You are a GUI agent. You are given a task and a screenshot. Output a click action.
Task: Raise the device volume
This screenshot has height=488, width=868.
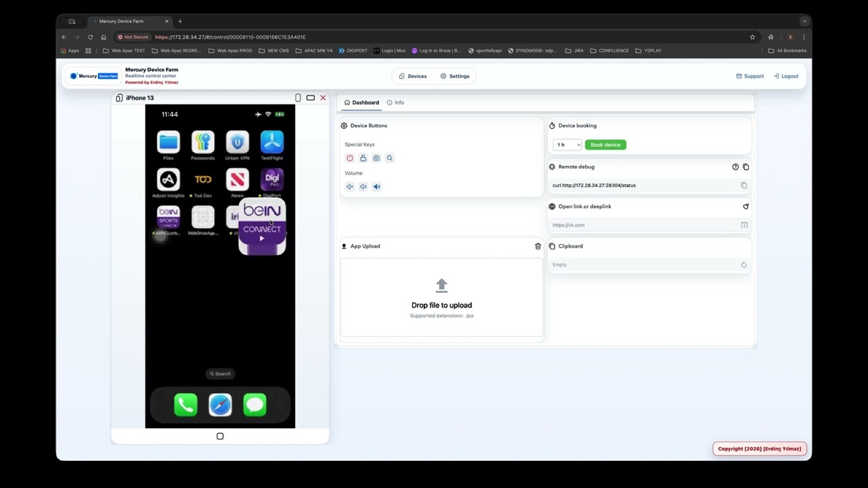[376, 187]
